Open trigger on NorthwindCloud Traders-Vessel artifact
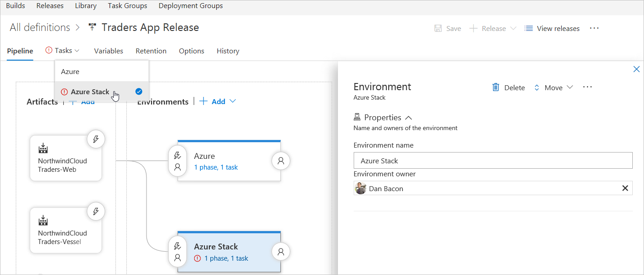This screenshot has width=644, height=275. (x=95, y=211)
